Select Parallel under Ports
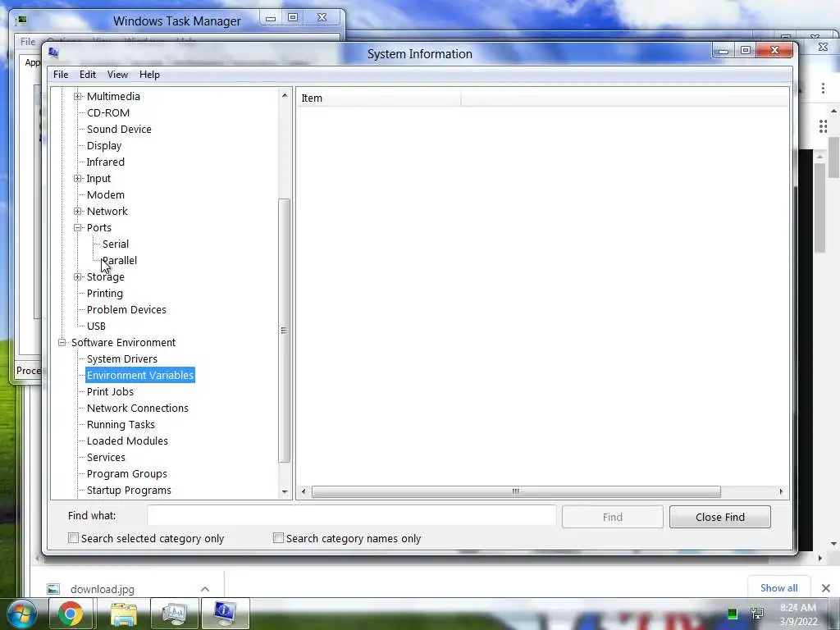 pos(120,260)
